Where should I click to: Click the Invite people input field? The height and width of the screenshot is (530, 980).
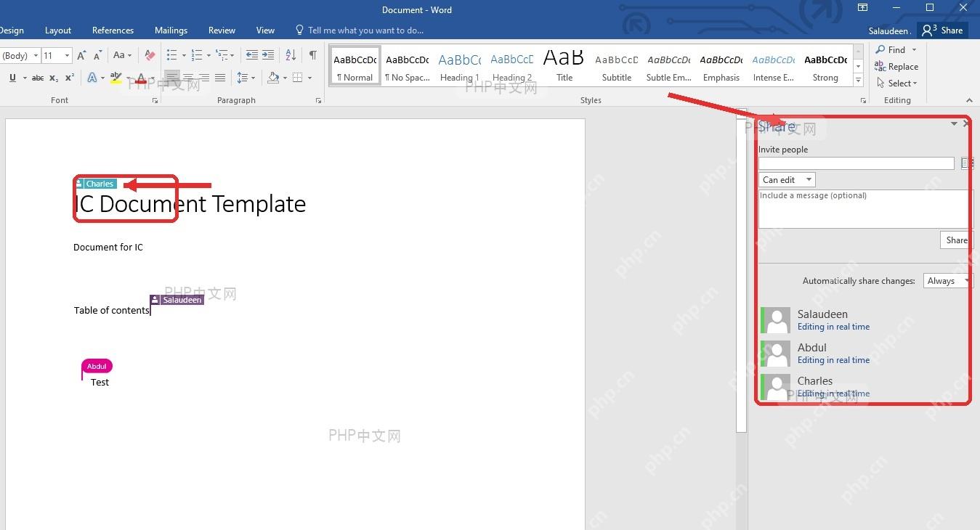(857, 163)
